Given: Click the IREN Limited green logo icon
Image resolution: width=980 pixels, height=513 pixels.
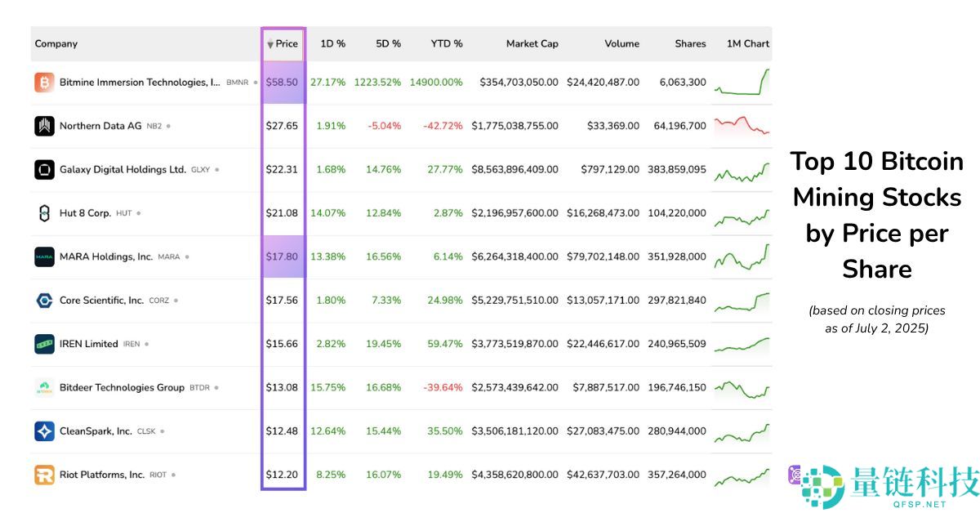Looking at the screenshot, I should 42,344.
